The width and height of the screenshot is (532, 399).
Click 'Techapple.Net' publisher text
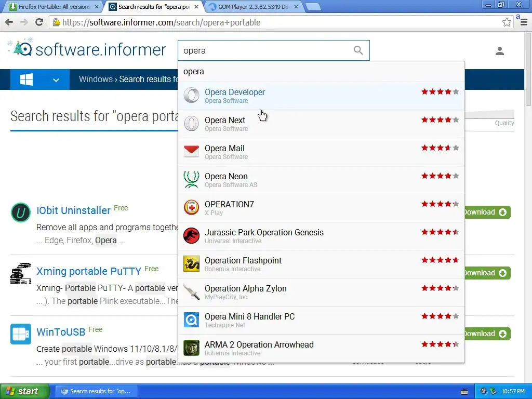(225, 325)
